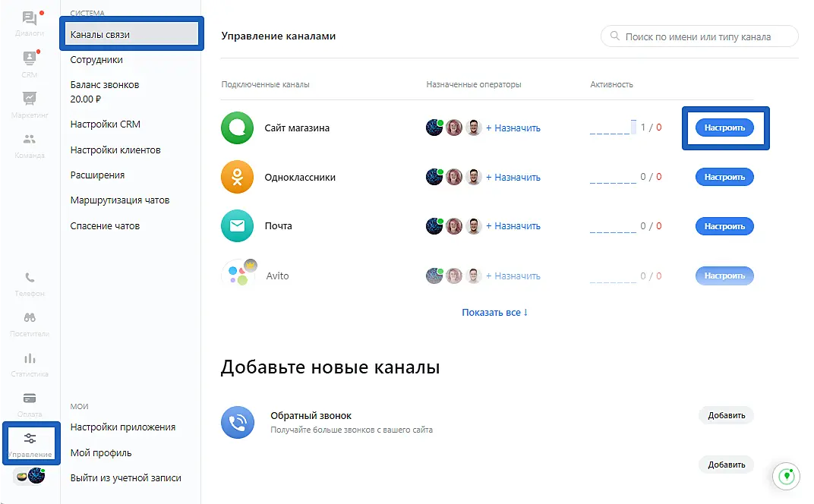The image size is (814, 504).
Task: Open Сотрудники in the system menu
Action: coord(96,60)
